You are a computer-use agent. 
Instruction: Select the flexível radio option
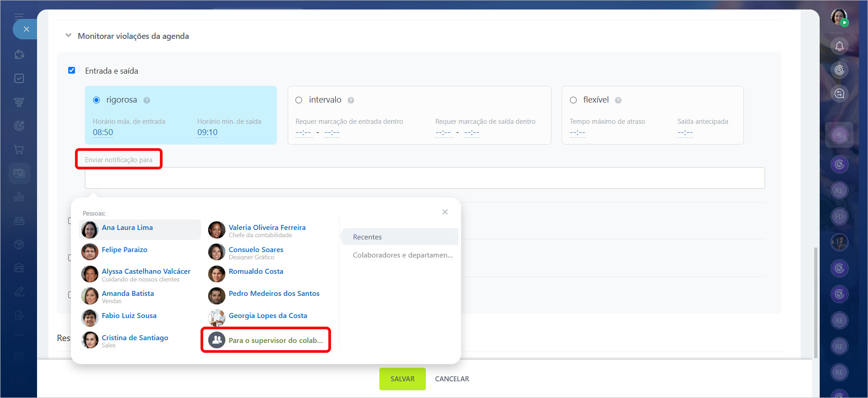click(x=573, y=100)
